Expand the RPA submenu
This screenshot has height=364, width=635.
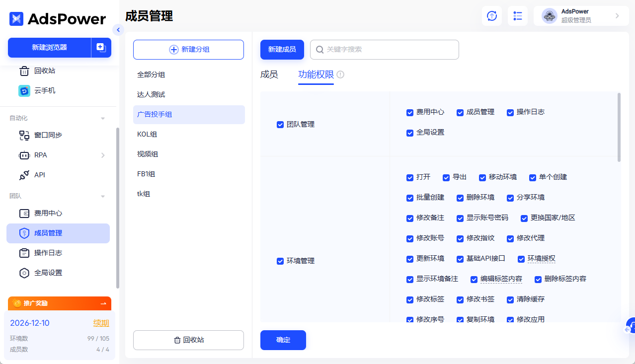coord(103,155)
